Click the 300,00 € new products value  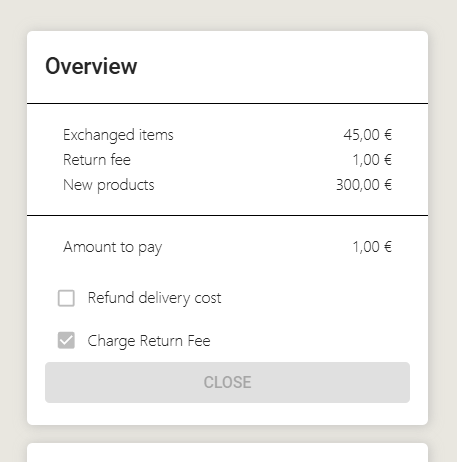point(364,185)
